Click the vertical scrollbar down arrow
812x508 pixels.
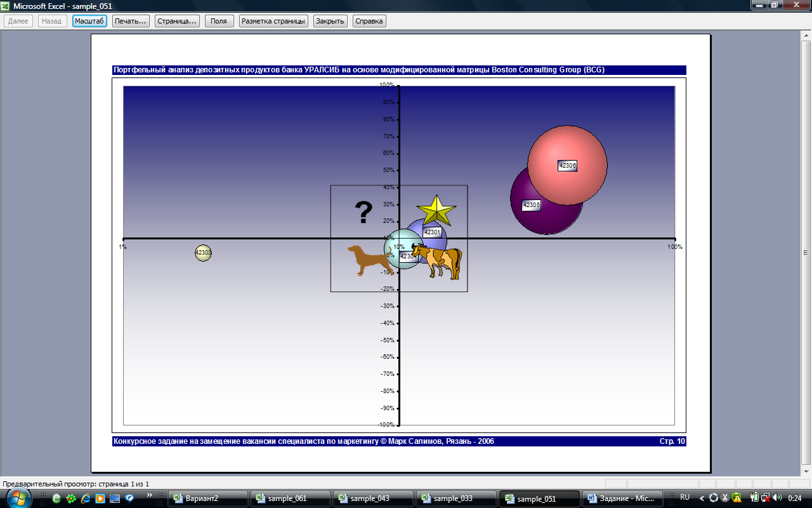point(806,473)
